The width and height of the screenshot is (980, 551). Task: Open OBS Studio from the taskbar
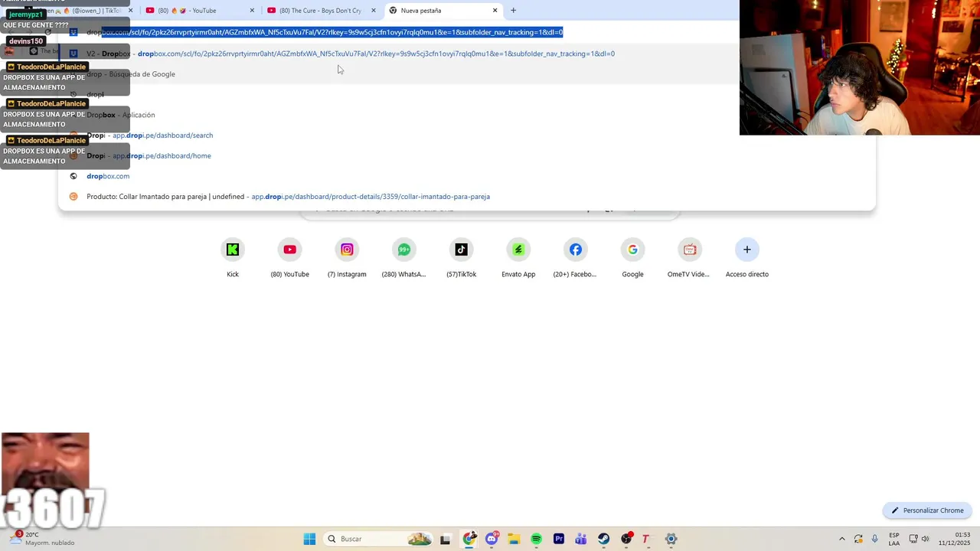click(626, 539)
